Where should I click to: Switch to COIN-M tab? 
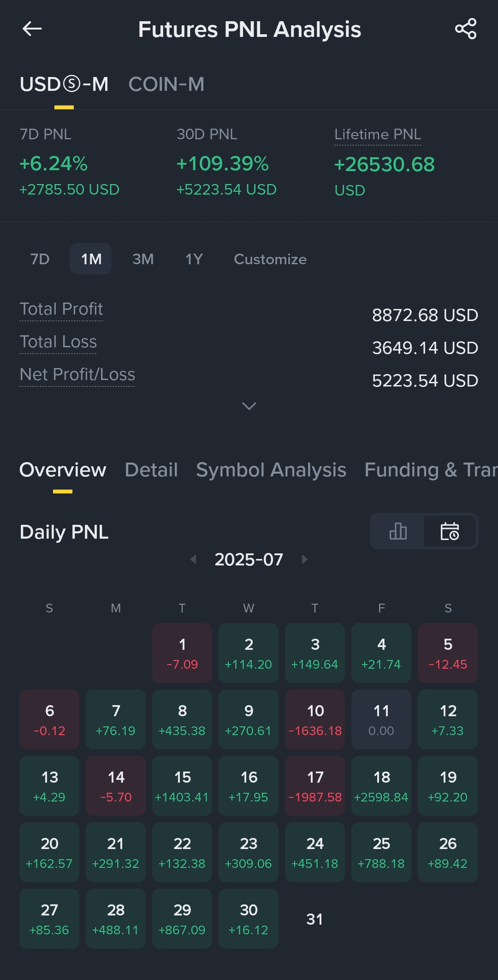click(x=166, y=84)
